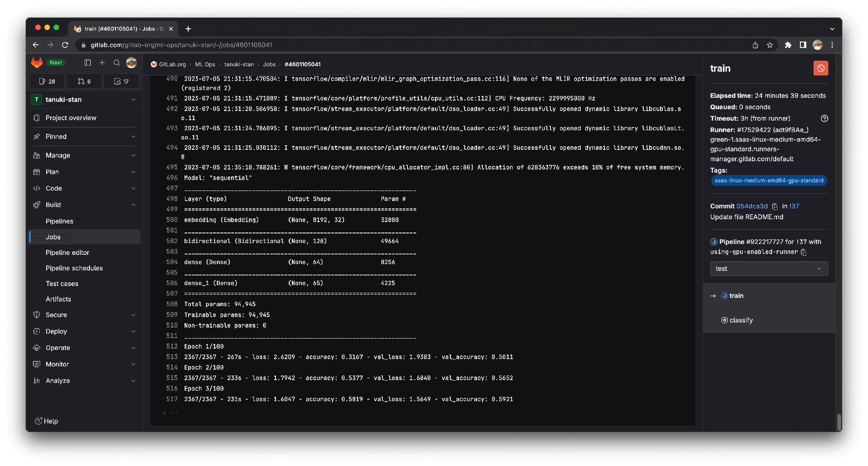
Task: Open the issues counter icon in sidebar
Action: pyautogui.click(x=46, y=81)
